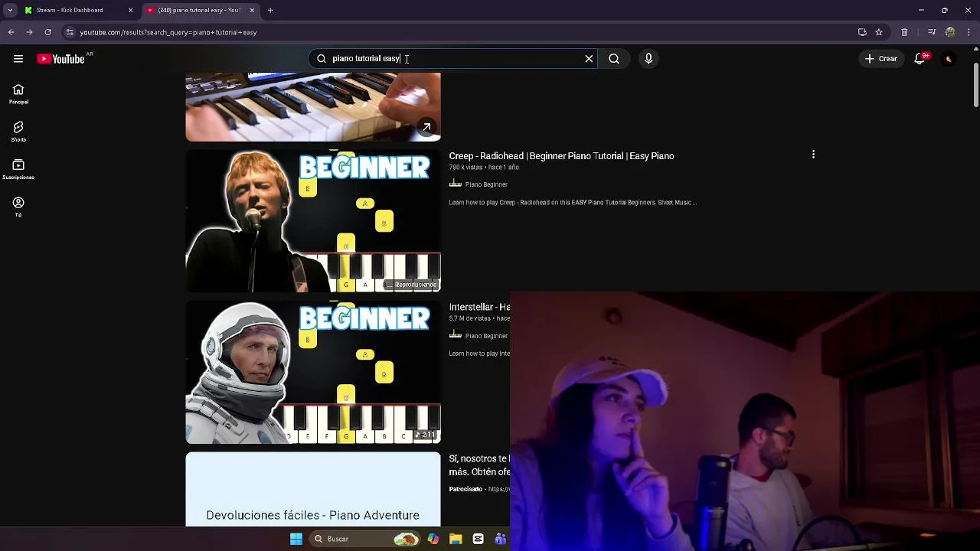Select the piano tutorial easy YouTube tab

point(201,10)
